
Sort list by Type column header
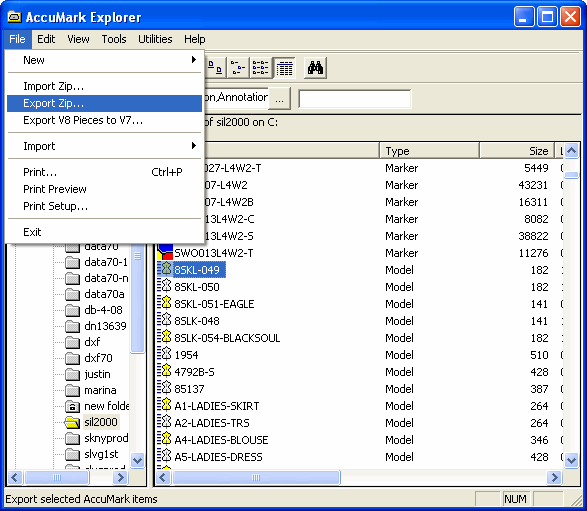point(429,151)
